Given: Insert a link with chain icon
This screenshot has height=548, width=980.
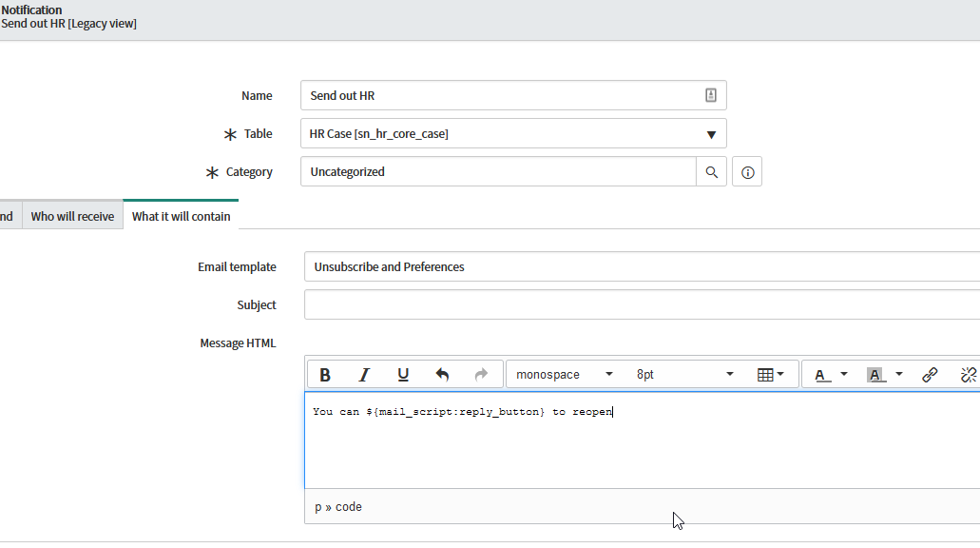Looking at the screenshot, I should click(930, 375).
